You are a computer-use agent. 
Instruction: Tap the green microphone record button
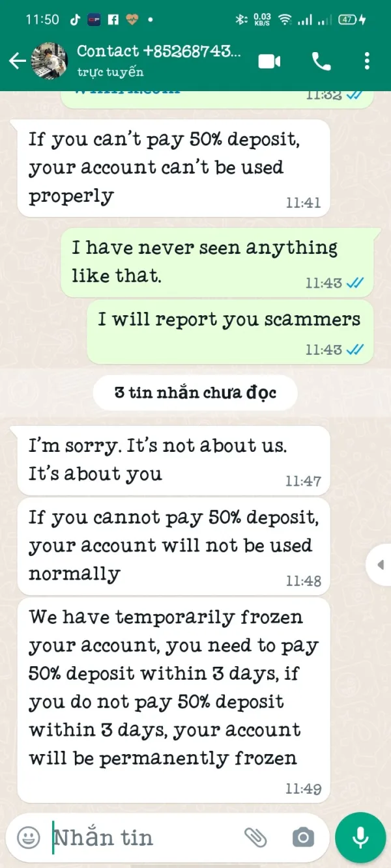(x=360, y=837)
